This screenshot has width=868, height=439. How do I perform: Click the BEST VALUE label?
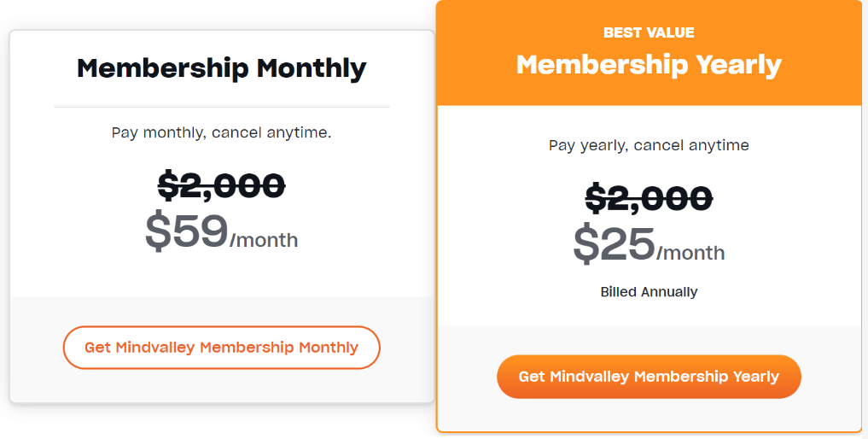[649, 32]
